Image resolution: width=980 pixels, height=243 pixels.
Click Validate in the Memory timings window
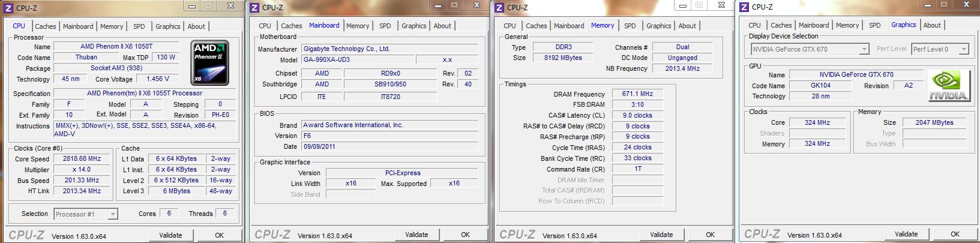pos(661,235)
